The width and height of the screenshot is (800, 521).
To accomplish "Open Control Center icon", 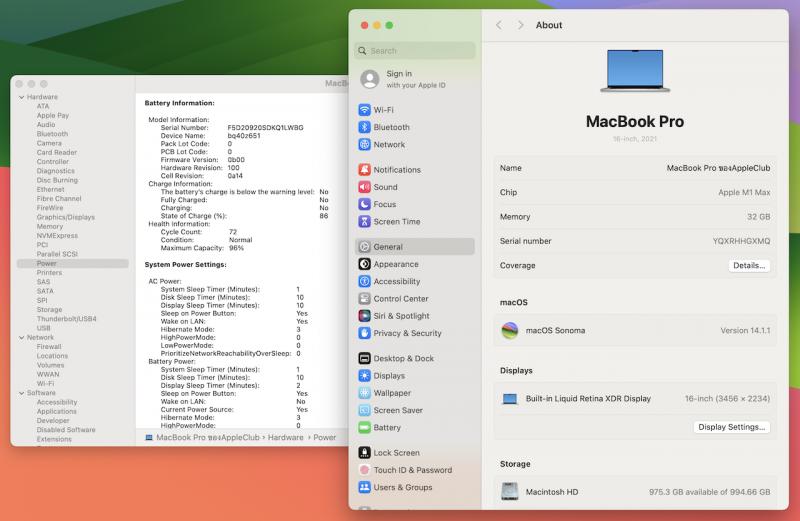I will click(364, 299).
